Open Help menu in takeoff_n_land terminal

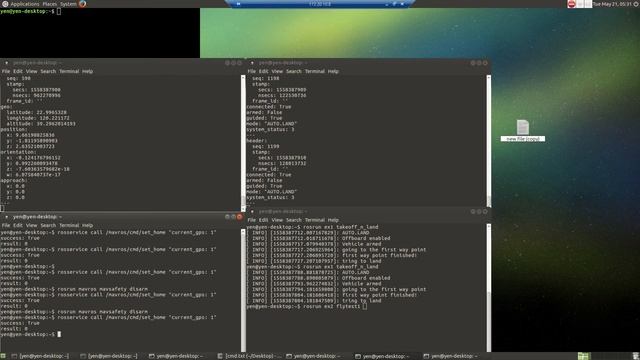pyautogui.click(x=333, y=220)
